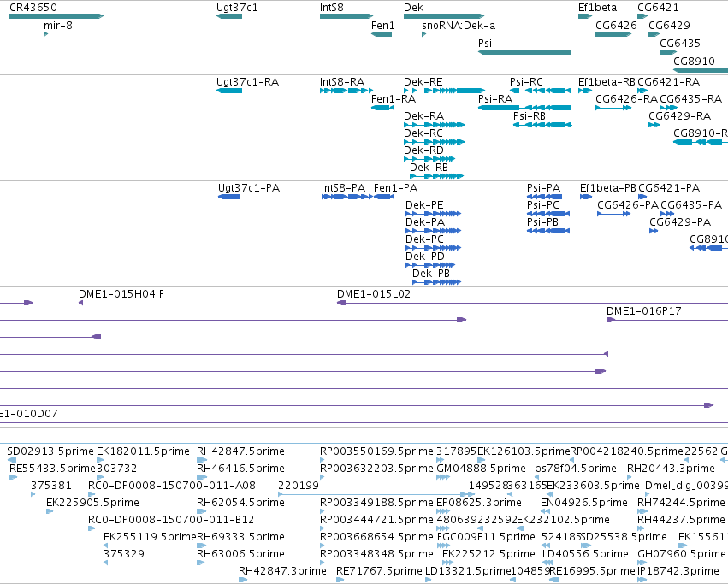Click the Dek-RD transcript label
Image resolution: width=728 pixels, height=584 pixels.
tap(424, 150)
